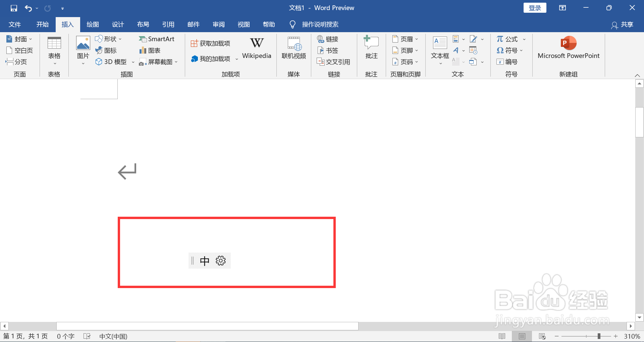Click the 登录 sign-in button
This screenshot has height=342, width=644.
coord(535,7)
